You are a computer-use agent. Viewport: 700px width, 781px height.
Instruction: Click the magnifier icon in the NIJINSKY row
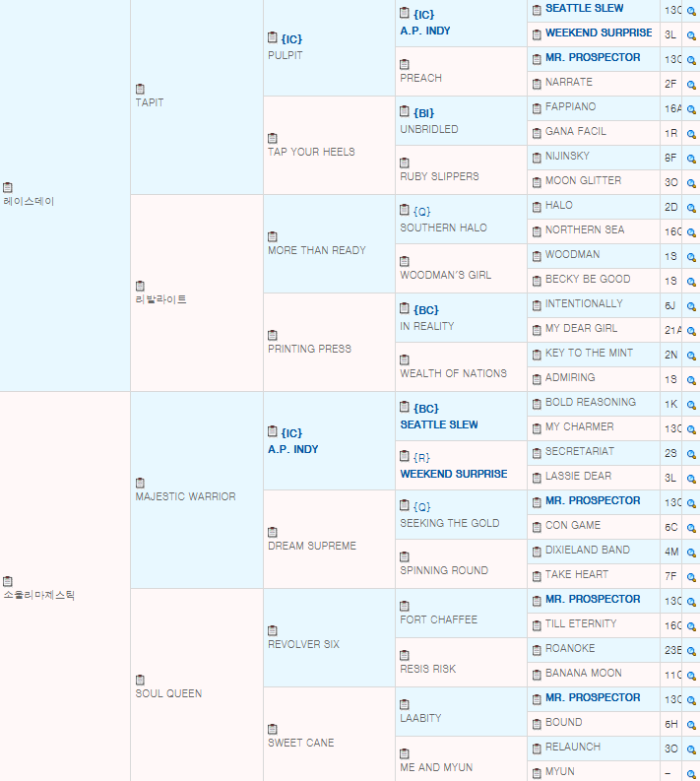click(x=691, y=159)
